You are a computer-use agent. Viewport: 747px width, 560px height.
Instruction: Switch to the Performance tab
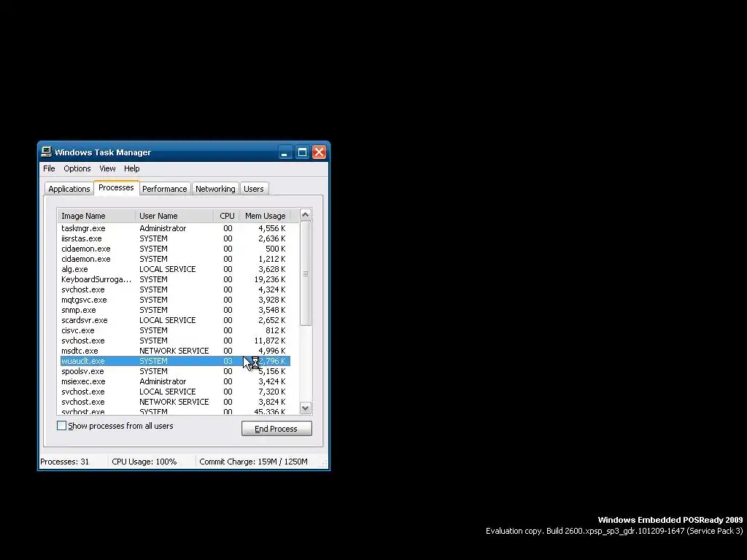pos(165,189)
